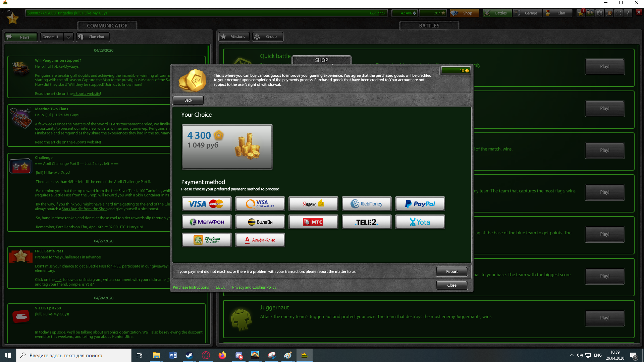The image size is (644, 362).
Task: Choose MegaFon mobile payment
Action: 207,222
